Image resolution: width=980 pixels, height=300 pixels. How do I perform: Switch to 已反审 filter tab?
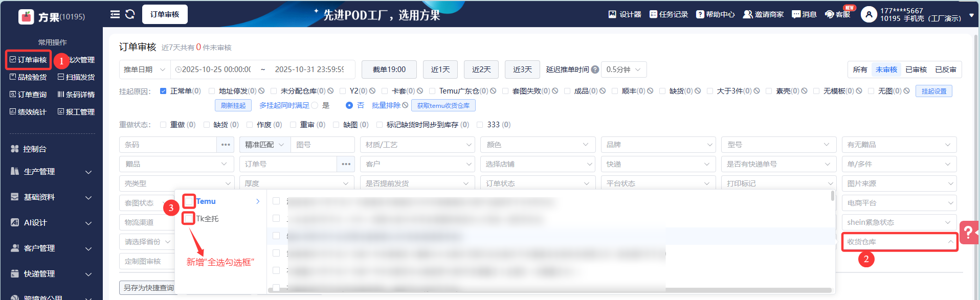point(946,70)
